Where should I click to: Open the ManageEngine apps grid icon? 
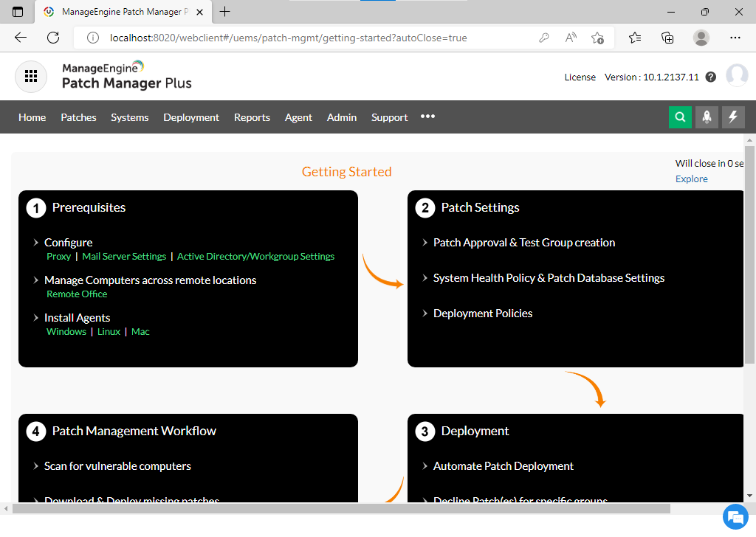[x=31, y=77]
